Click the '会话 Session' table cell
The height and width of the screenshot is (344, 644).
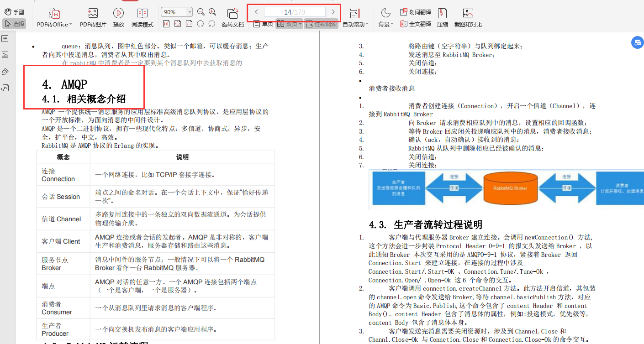point(63,197)
